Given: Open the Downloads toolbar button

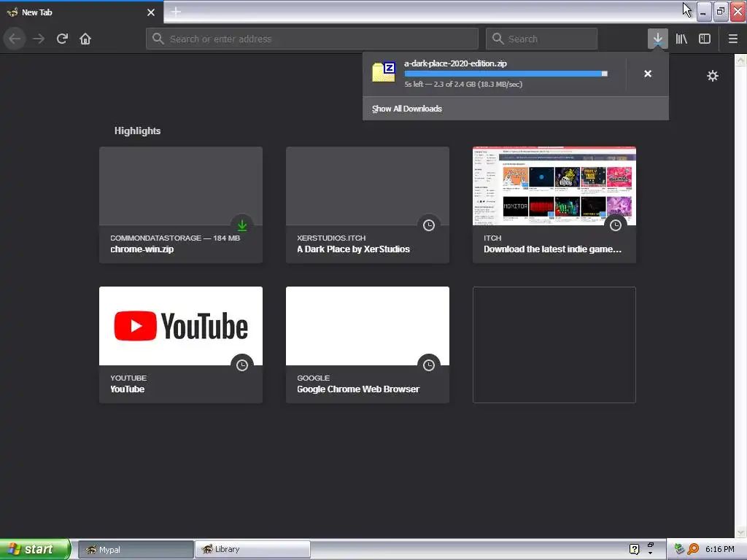Looking at the screenshot, I should point(657,39).
